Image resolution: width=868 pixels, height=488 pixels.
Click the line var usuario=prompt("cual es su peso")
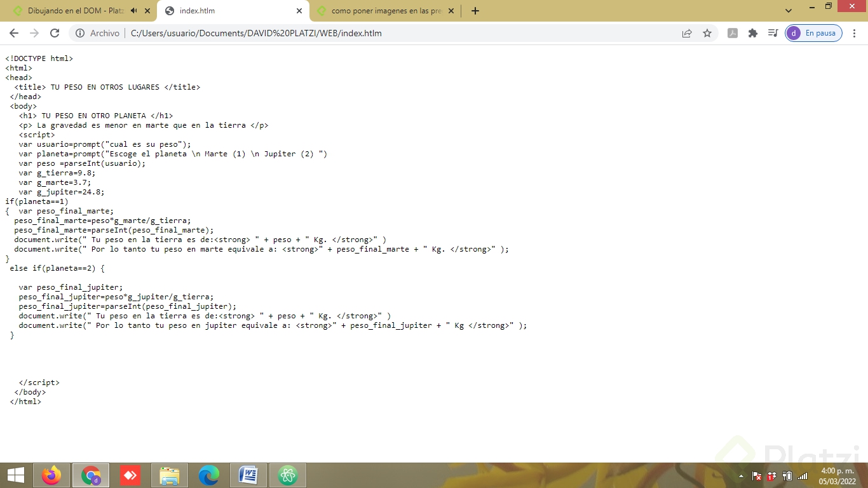point(105,144)
